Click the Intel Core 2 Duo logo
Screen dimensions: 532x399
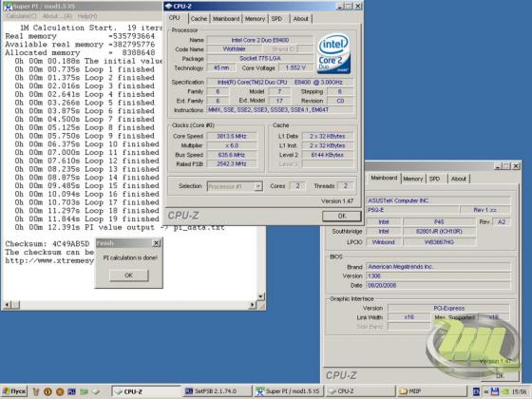[x=333, y=53]
